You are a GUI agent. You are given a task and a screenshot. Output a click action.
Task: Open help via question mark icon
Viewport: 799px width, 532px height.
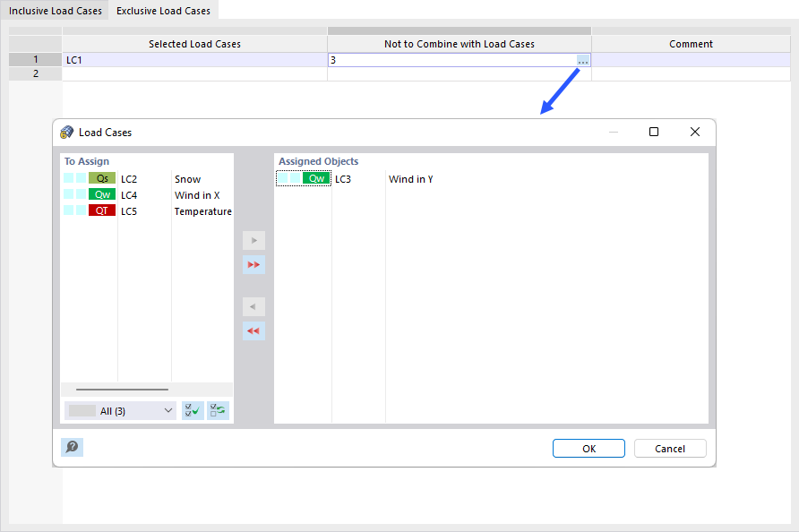(x=73, y=447)
